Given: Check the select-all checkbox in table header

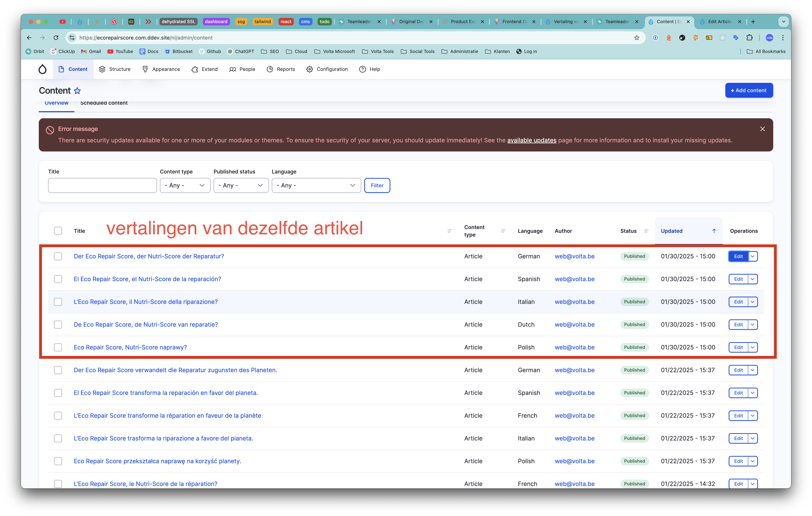Looking at the screenshot, I should click(x=58, y=231).
